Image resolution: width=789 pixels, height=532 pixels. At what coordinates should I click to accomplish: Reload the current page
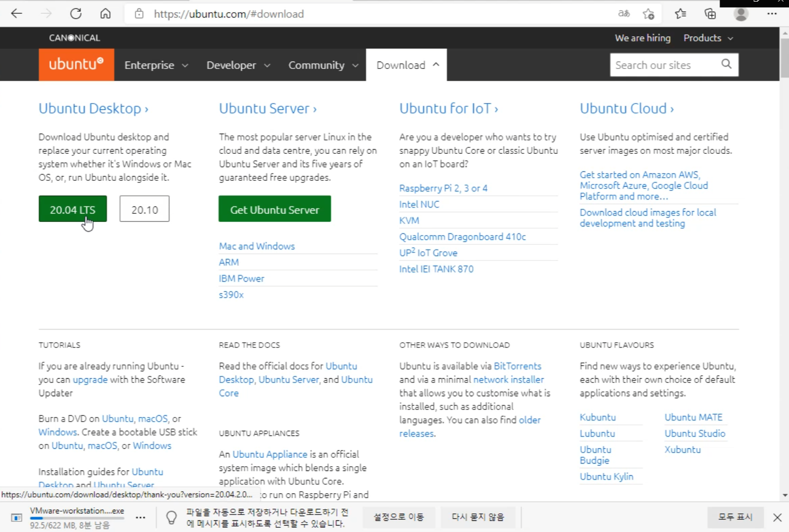[76, 14]
